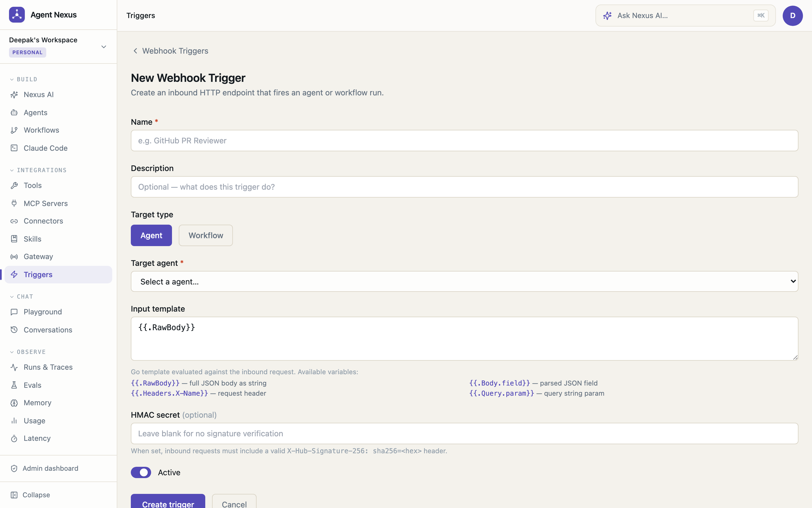Click the Create trigger button
Viewport: 812px width, 508px height.
point(168,501)
